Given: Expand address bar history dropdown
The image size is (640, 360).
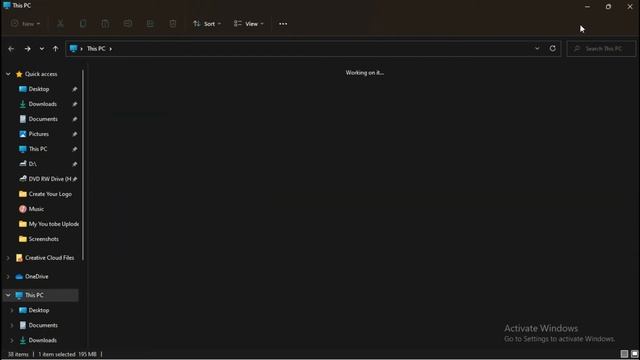Looking at the screenshot, I should point(537,49).
